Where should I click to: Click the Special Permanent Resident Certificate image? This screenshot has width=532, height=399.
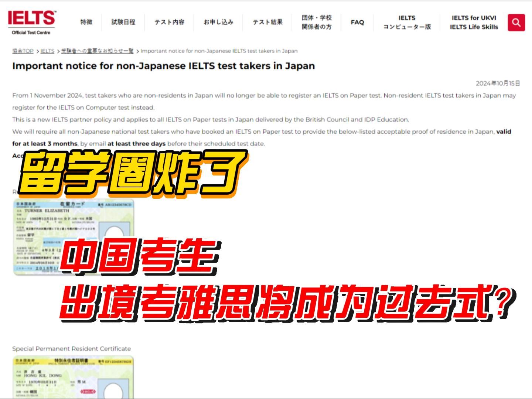[x=73, y=377]
